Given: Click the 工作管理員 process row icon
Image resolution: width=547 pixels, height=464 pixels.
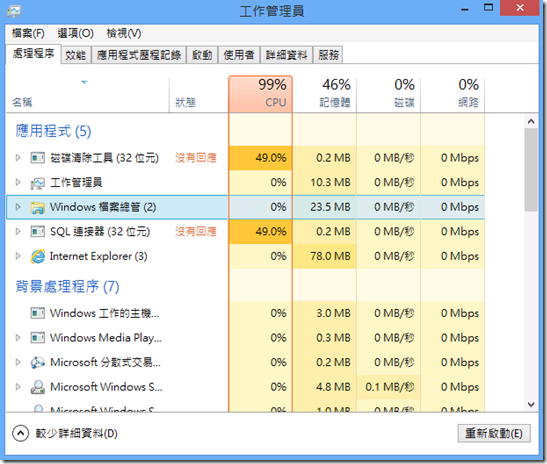Looking at the screenshot, I should 37,183.
